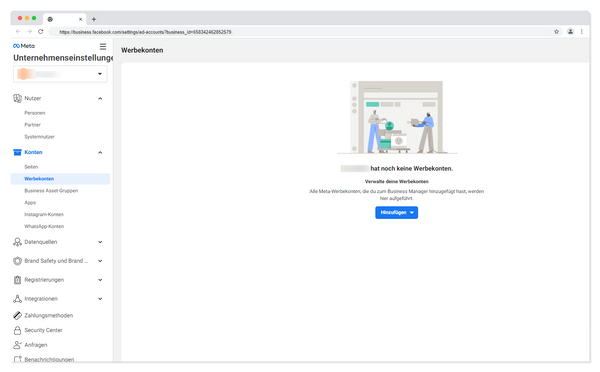Reload the page

pos(41,32)
